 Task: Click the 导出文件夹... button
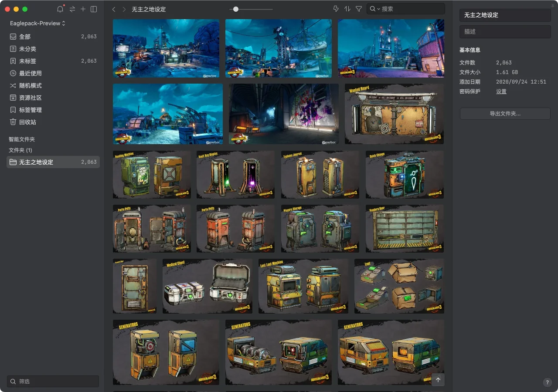tap(505, 114)
